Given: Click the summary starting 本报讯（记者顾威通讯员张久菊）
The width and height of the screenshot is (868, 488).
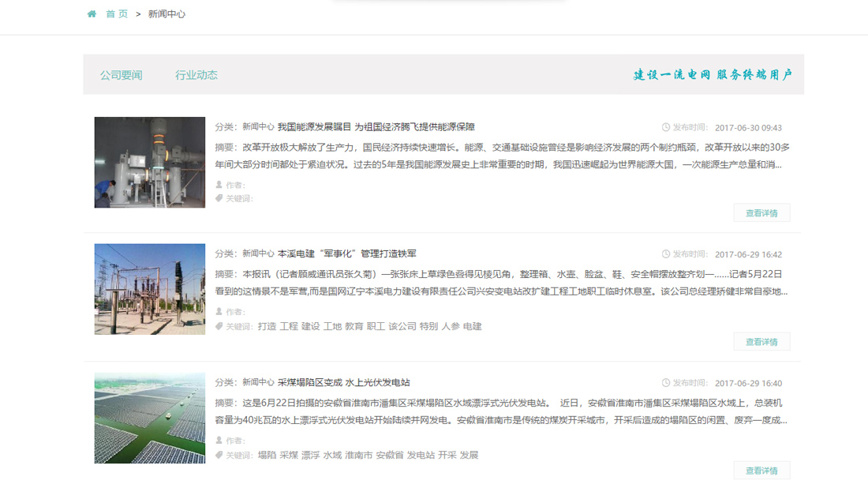Looking at the screenshot, I should (x=502, y=283).
